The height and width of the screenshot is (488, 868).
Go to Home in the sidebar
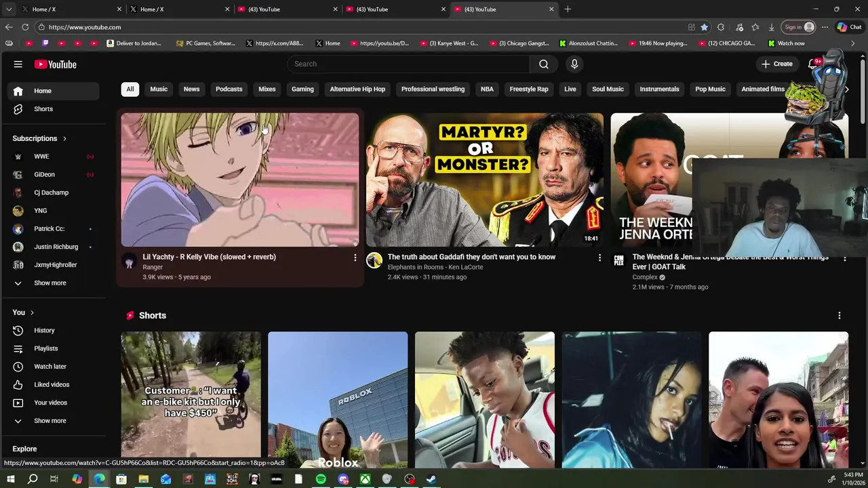click(x=52, y=91)
